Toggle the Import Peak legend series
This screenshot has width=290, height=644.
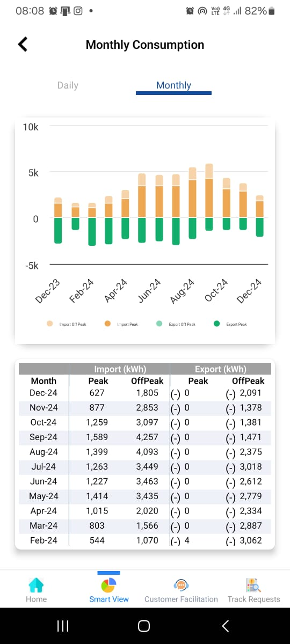click(122, 324)
